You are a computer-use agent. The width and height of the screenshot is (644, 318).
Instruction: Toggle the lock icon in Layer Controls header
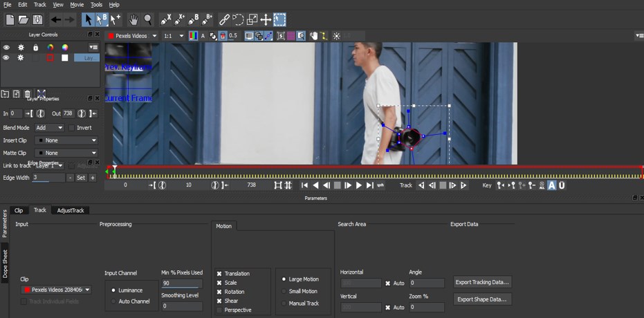tap(36, 48)
